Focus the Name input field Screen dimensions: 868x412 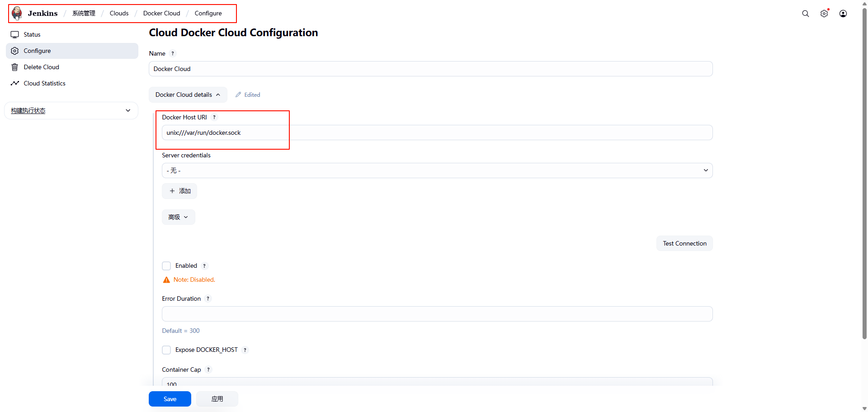tap(431, 69)
